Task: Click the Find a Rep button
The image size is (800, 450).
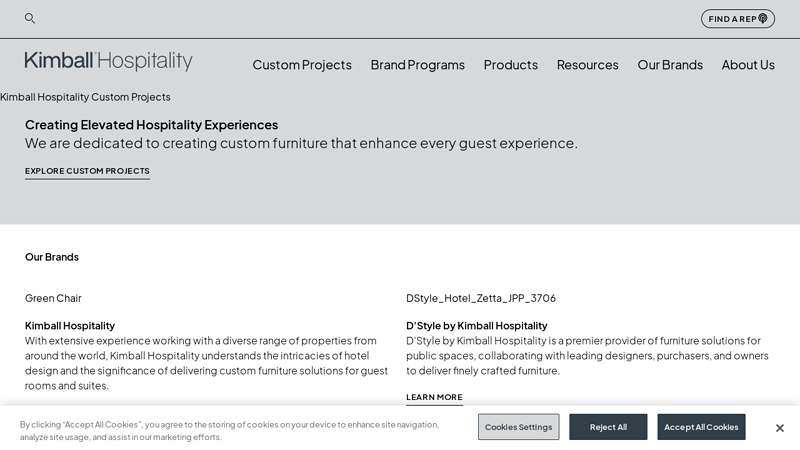Action: pos(738,18)
